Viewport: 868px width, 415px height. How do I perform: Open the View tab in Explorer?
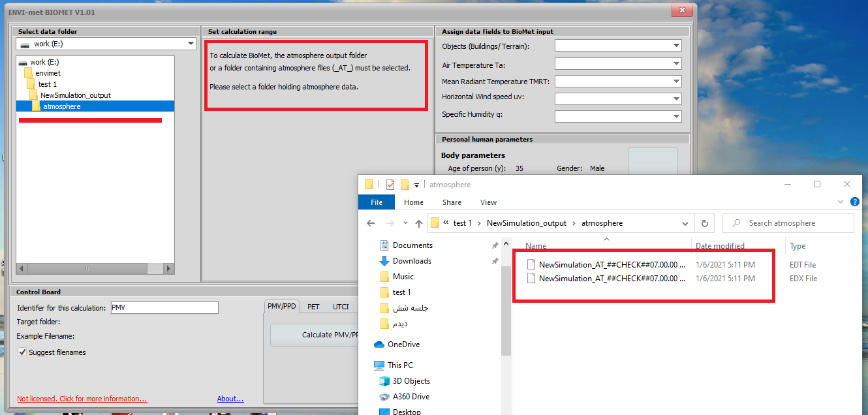[x=488, y=202]
